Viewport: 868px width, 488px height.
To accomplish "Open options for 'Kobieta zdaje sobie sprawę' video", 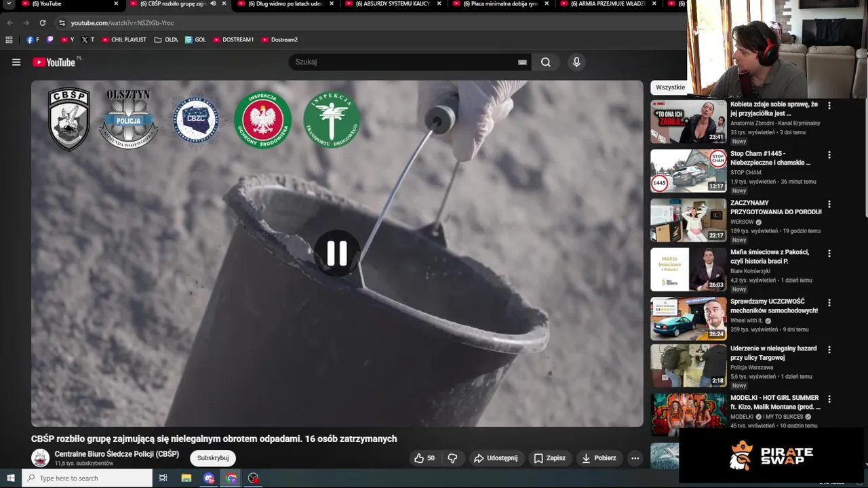I will pos(829,106).
